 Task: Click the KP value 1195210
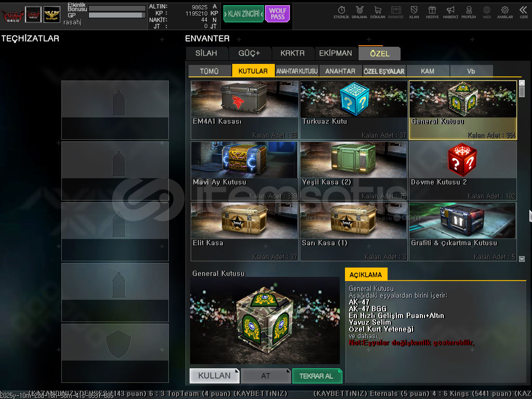pyautogui.click(x=196, y=14)
